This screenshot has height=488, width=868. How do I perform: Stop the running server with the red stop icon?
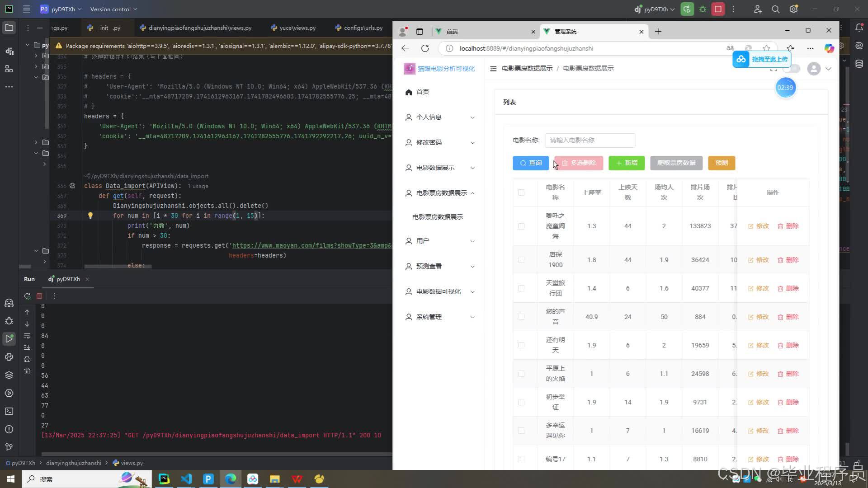point(39,296)
